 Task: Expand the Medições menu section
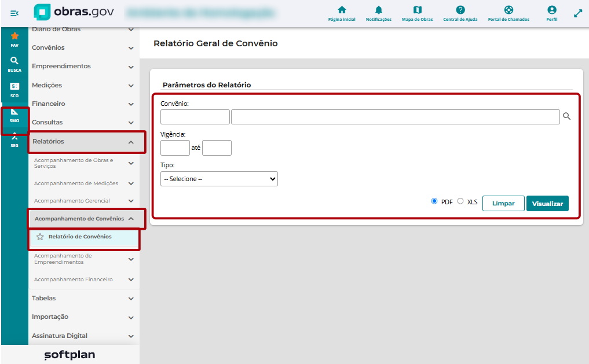83,85
